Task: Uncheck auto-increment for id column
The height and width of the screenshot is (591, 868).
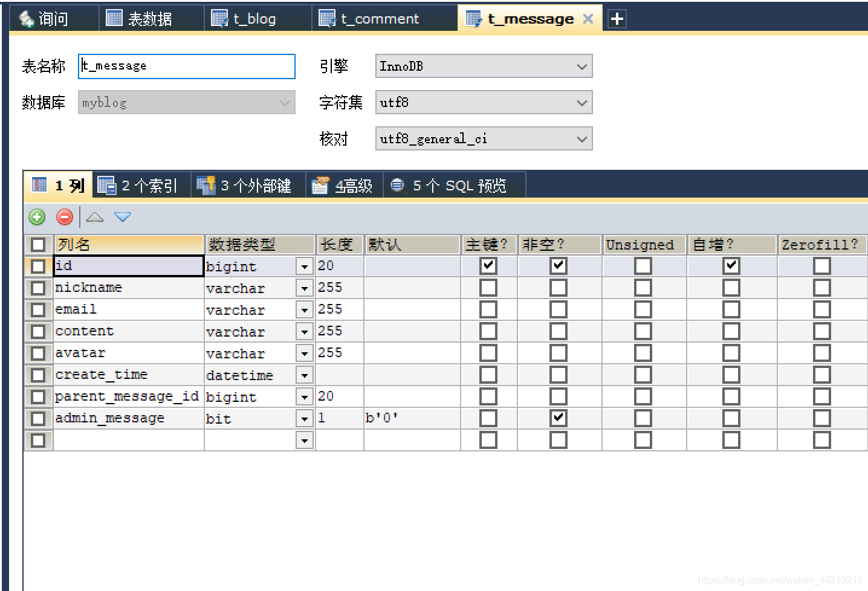Action: [731, 265]
